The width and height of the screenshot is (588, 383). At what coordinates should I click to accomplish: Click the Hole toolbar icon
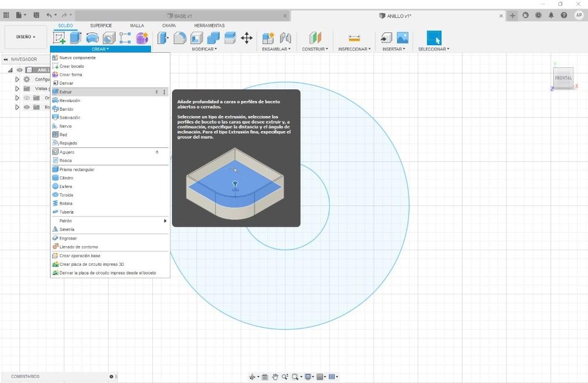click(x=109, y=38)
